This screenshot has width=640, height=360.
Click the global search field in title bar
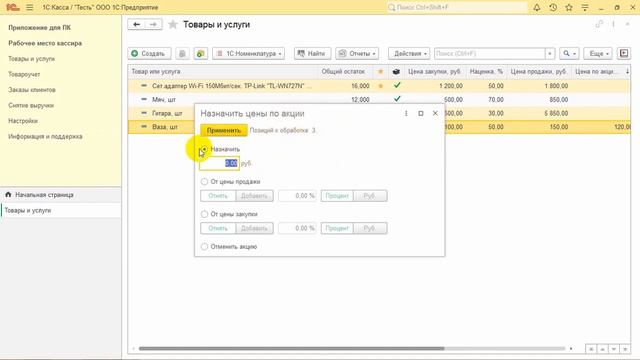[x=456, y=7]
